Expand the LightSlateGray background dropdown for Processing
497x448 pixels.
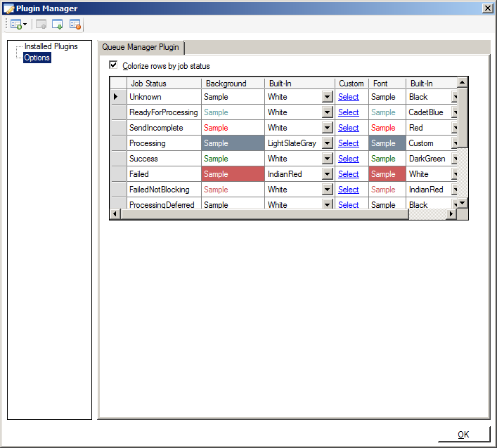pos(328,143)
